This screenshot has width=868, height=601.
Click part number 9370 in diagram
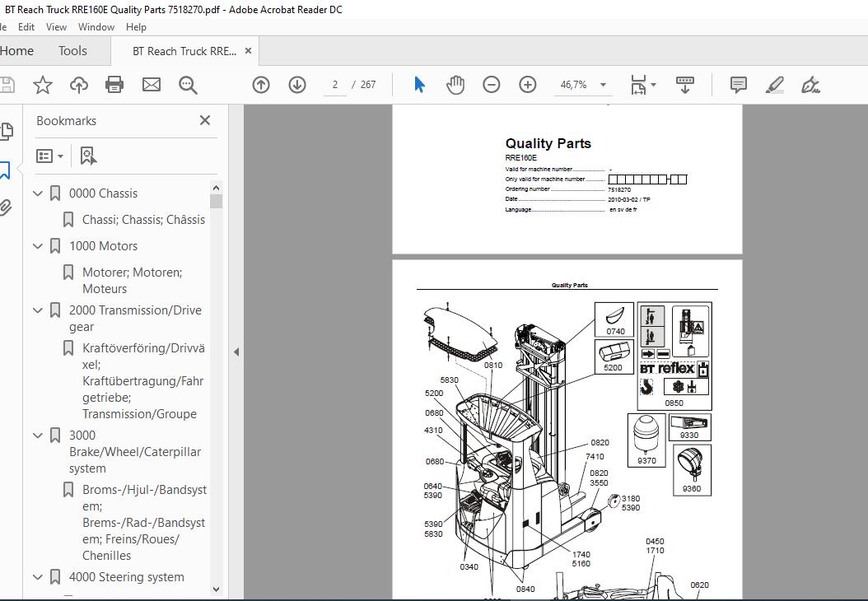(x=646, y=460)
